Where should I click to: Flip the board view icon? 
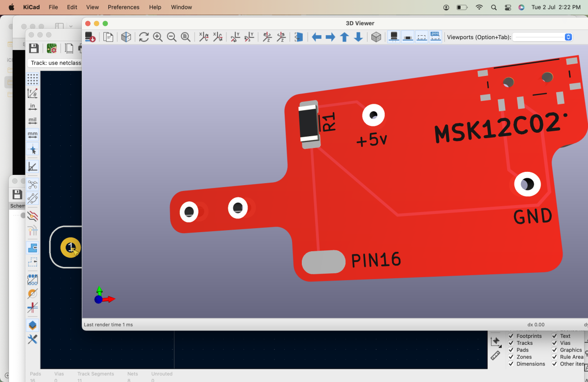click(299, 37)
